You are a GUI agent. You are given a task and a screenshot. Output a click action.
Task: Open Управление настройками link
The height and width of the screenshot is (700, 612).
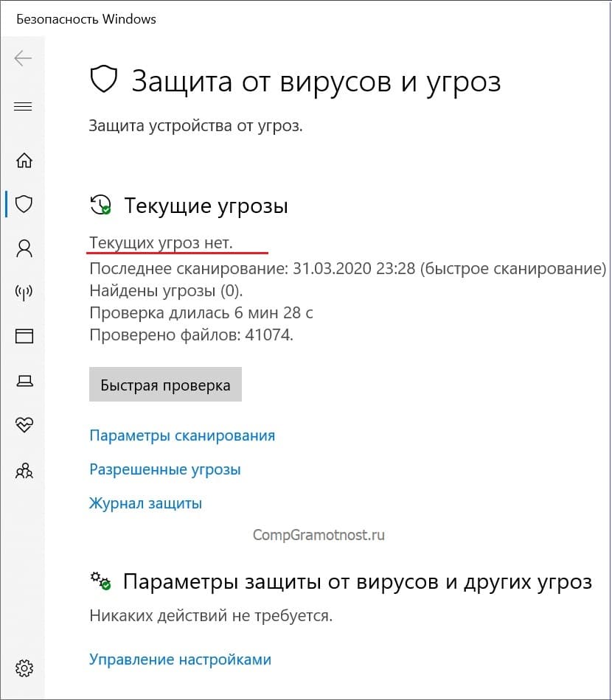point(180,659)
